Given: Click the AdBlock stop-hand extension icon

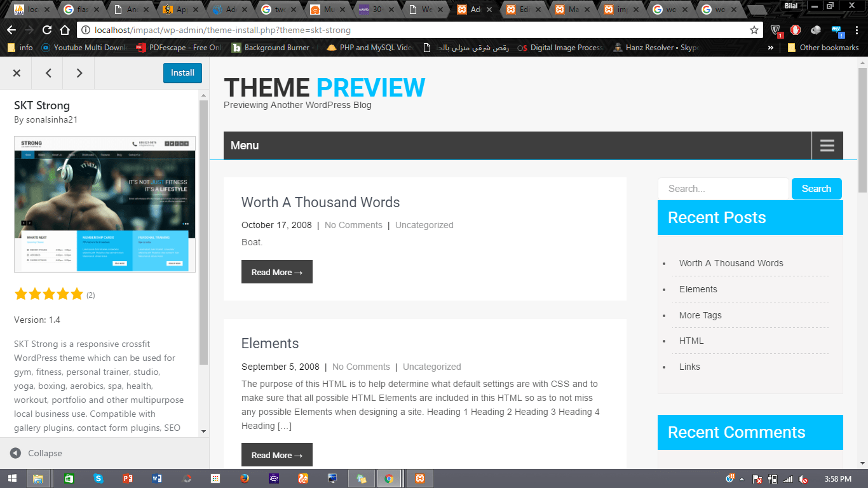Looking at the screenshot, I should (x=795, y=29).
